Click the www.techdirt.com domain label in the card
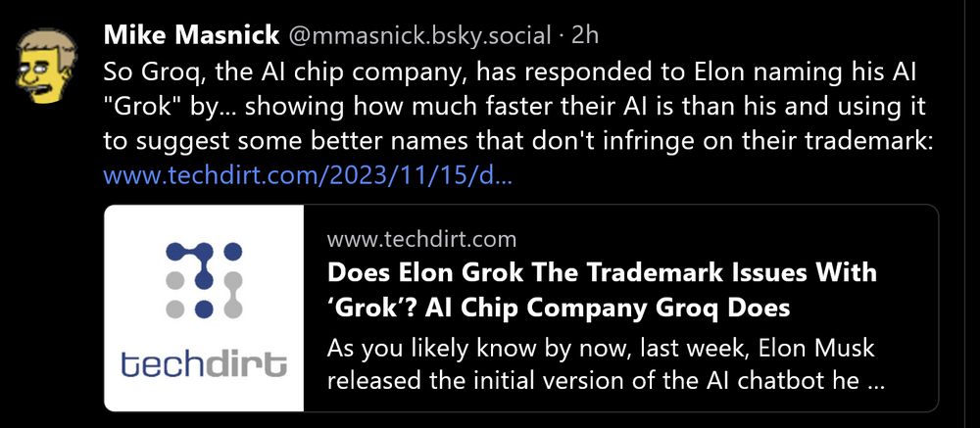The image size is (980, 428). (421, 239)
